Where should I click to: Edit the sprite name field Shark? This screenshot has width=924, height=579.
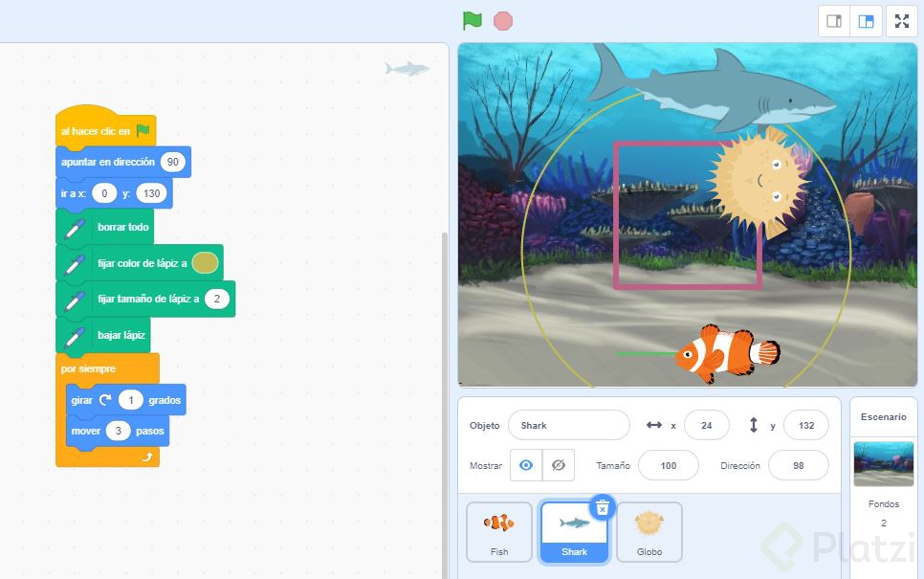tap(569, 425)
